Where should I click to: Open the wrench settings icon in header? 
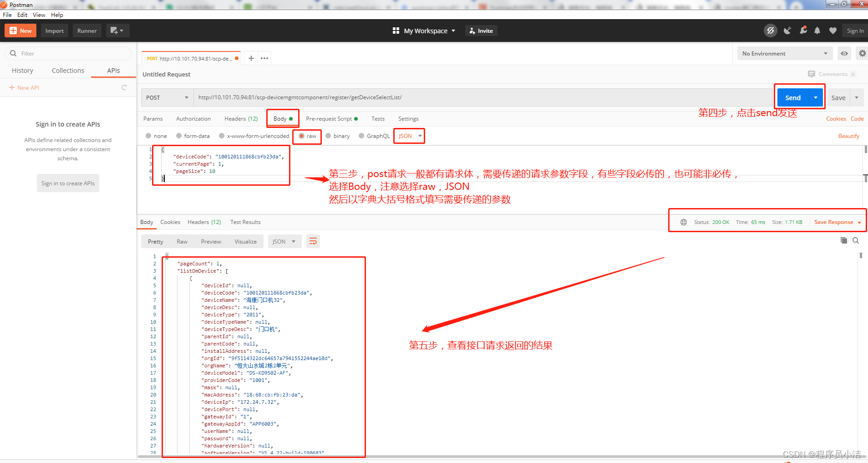click(x=803, y=31)
